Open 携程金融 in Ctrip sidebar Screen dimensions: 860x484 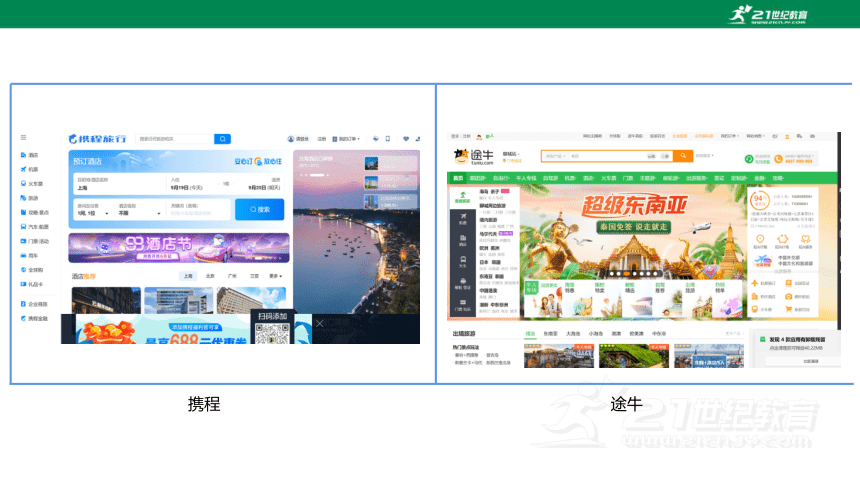[x=34, y=318]
